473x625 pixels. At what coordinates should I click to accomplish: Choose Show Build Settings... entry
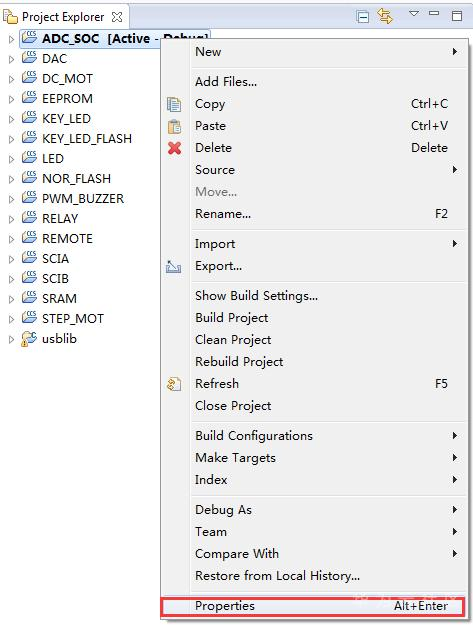tap(256, 296)
